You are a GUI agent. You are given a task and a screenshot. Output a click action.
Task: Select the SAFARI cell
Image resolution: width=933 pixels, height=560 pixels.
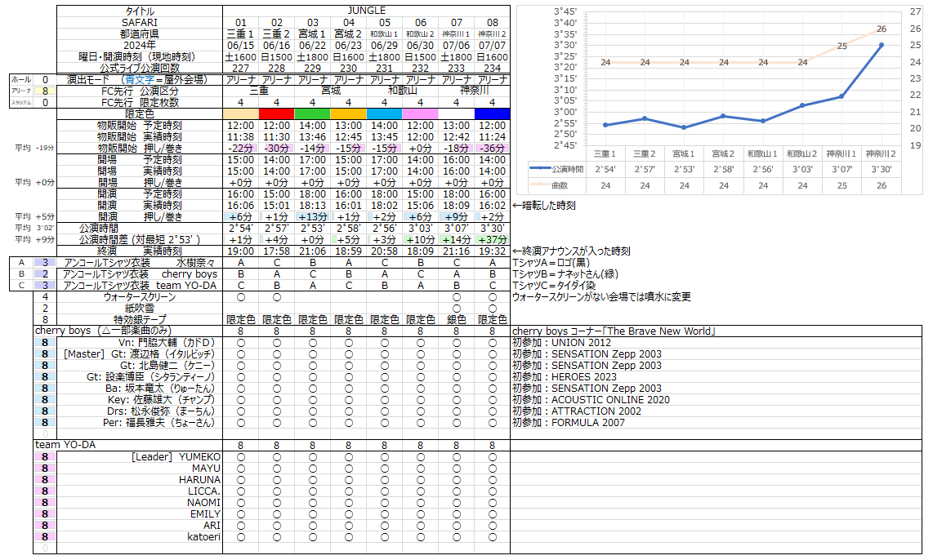click(x=140, y=23)
